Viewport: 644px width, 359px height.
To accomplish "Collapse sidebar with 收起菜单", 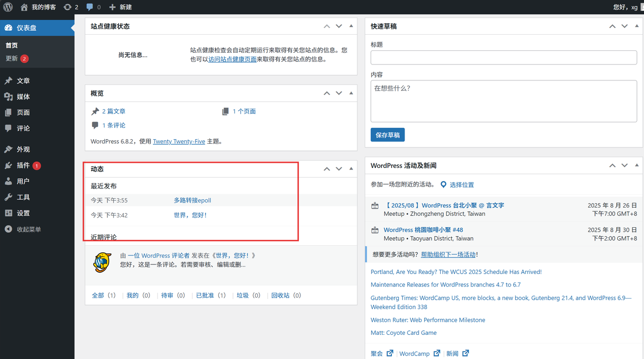I will coord(37,229).
